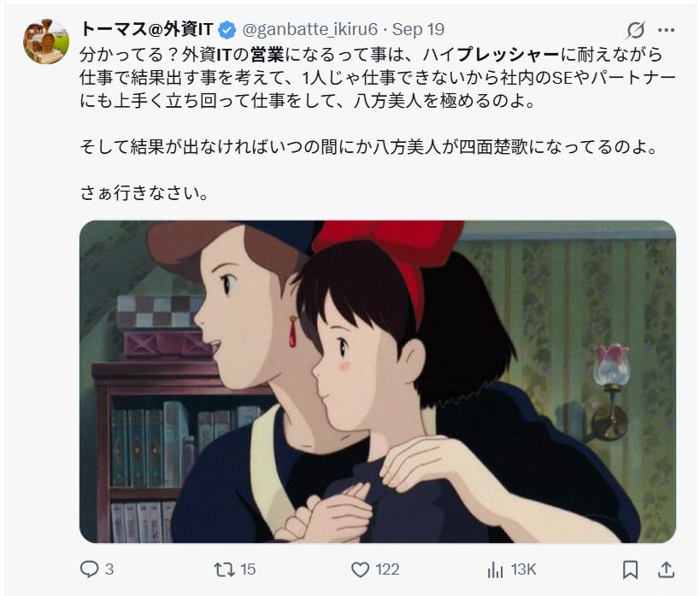Click the reply speech bubble icon
Viewport: 700px width, 596px height.
[x=89, y=569]
